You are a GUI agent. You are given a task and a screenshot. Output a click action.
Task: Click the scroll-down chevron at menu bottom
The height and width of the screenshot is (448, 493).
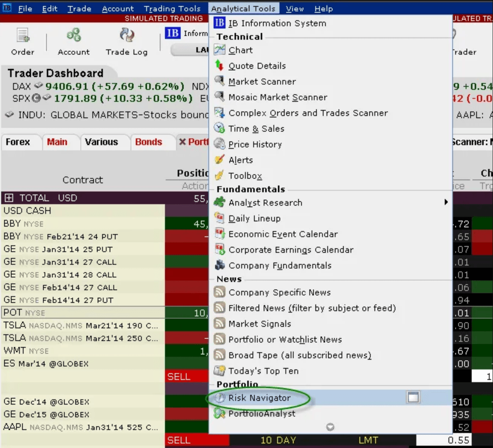[x=330, y=426]
